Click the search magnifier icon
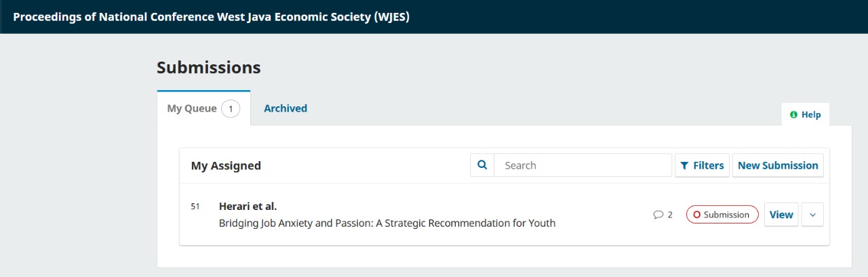 pos(482,165)
